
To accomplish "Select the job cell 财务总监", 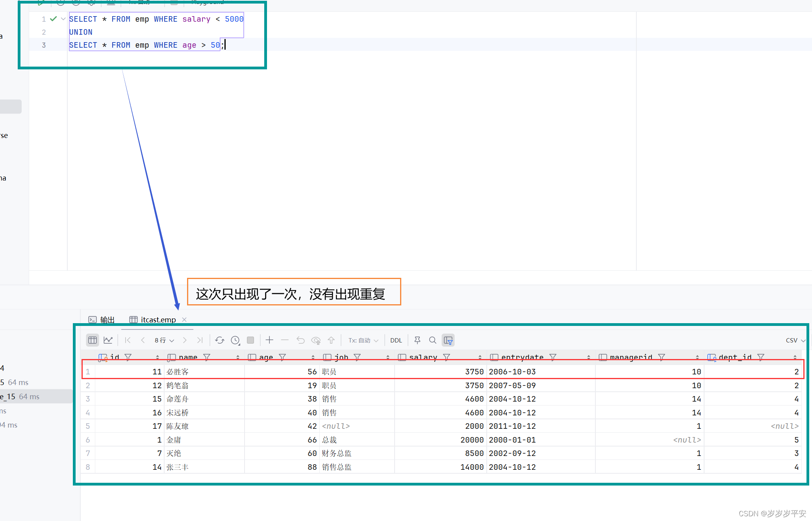I will point(357,453).
